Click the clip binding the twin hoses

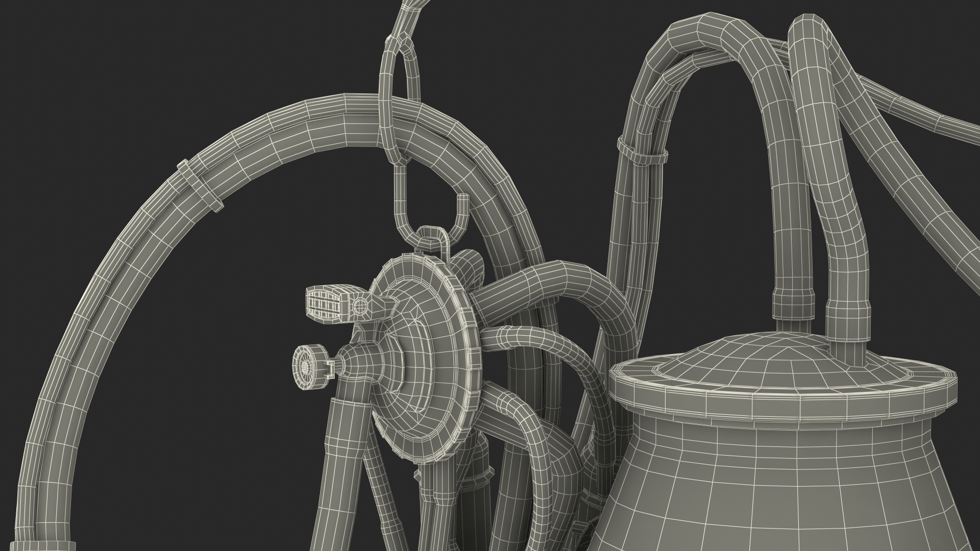click(642, 151)
